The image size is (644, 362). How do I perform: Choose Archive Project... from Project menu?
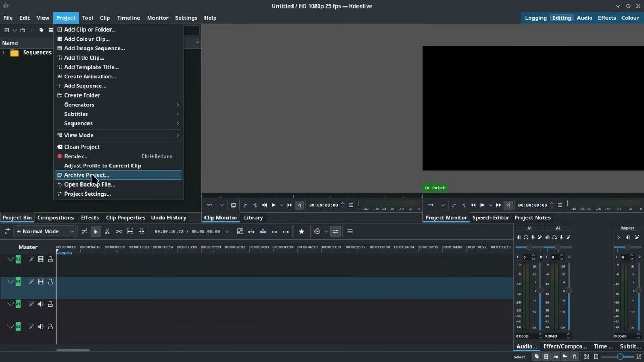(119, 175)
